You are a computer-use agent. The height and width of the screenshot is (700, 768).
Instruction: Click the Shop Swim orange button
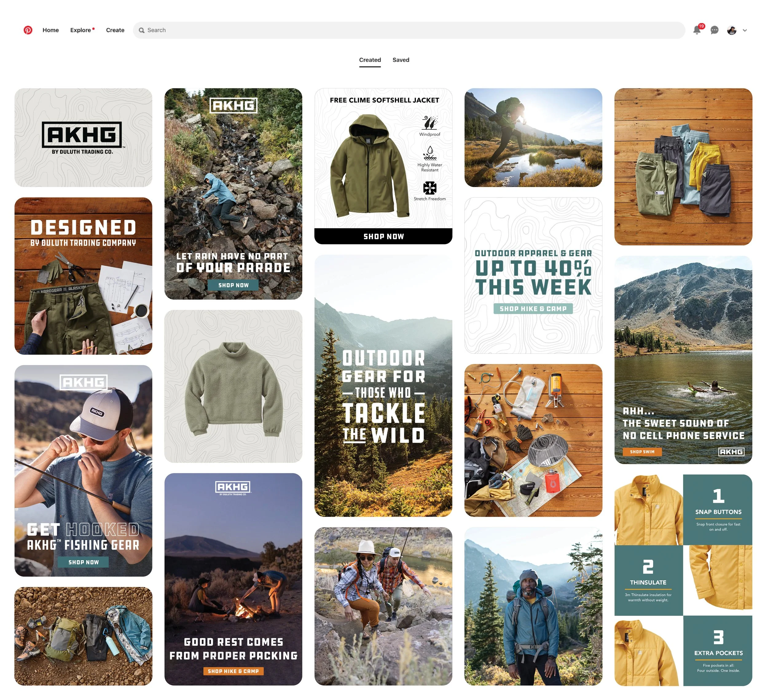click(x=642, y=452)
